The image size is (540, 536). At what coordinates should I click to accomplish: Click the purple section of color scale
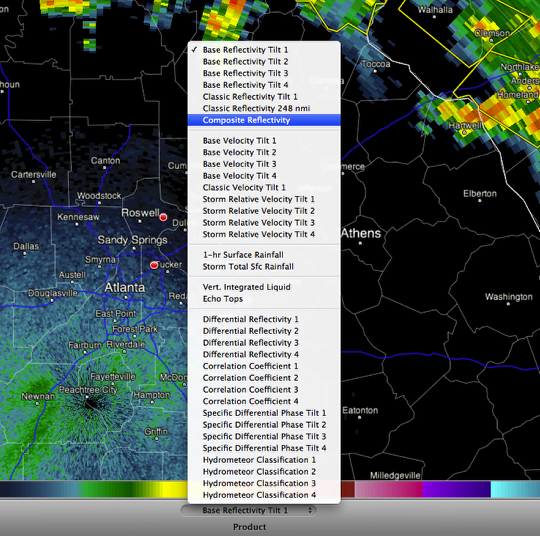pos(456,489)
